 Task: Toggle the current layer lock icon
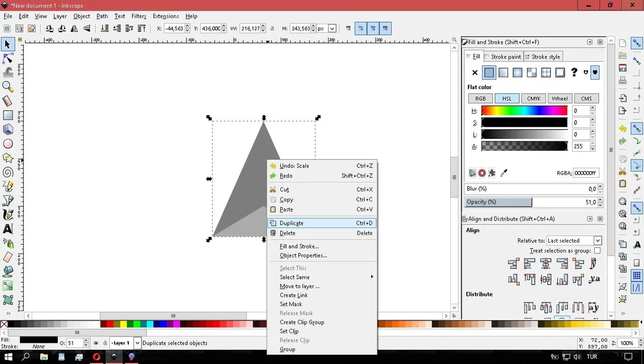(104, 343)
